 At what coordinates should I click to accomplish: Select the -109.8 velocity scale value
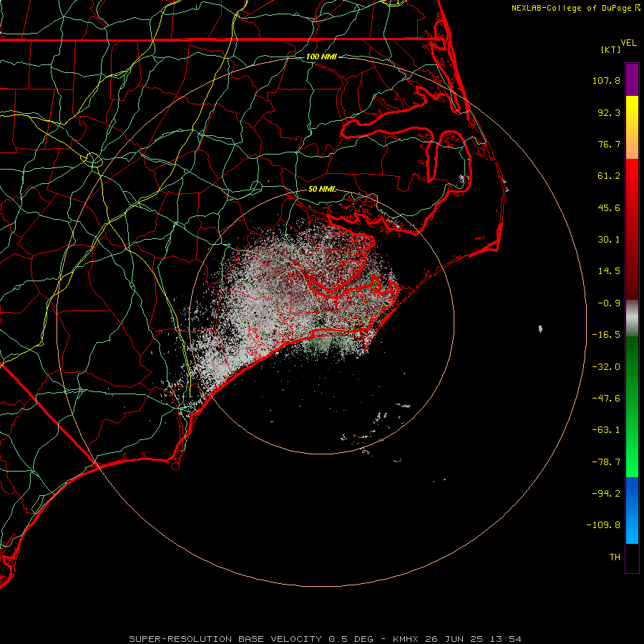(x=603, y=525)
